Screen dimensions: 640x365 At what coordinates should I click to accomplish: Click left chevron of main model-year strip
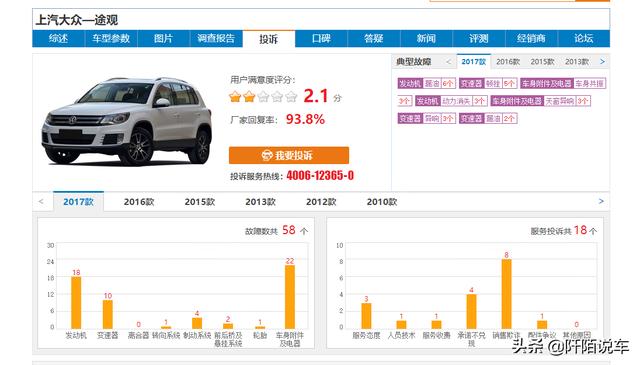41,201
